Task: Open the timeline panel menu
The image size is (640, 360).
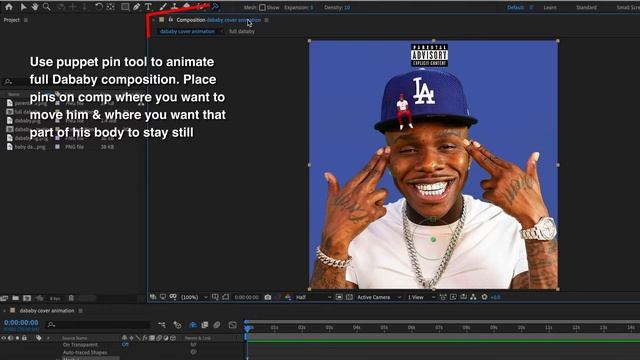Action: coord(81,311)
